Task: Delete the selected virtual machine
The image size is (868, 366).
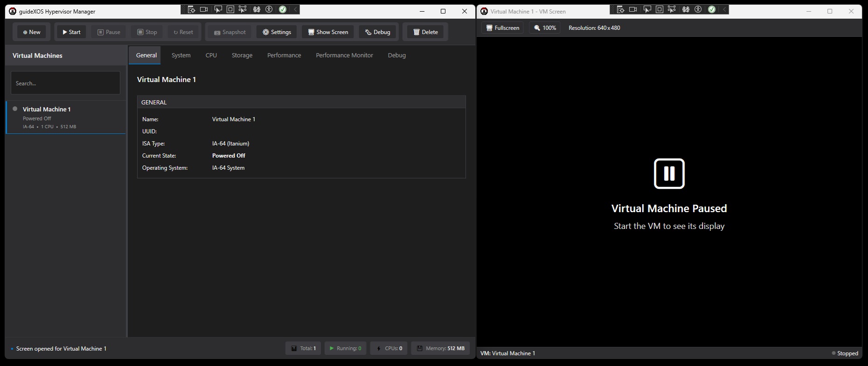Action: click(425, 32)
